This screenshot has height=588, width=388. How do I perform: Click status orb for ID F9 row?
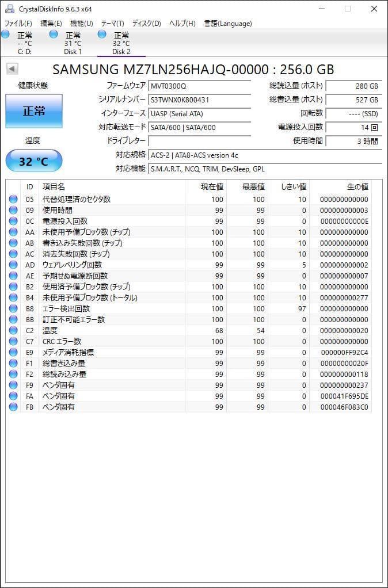coord(13,385)
